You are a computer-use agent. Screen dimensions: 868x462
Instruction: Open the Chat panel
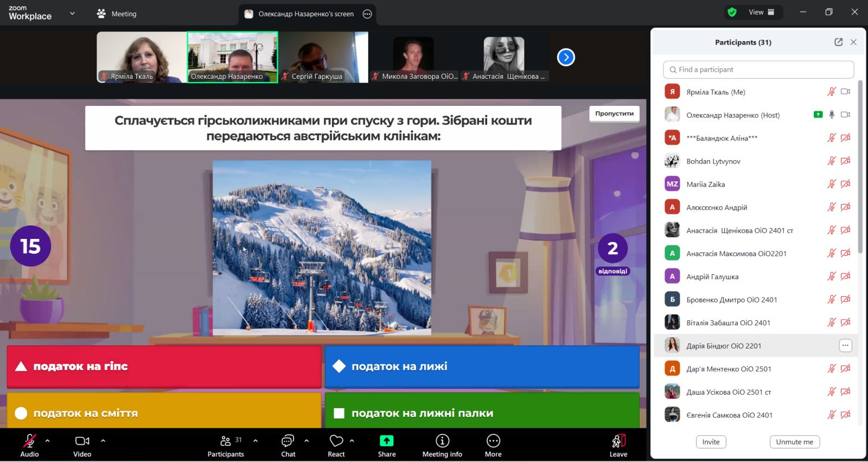(288, 441)
